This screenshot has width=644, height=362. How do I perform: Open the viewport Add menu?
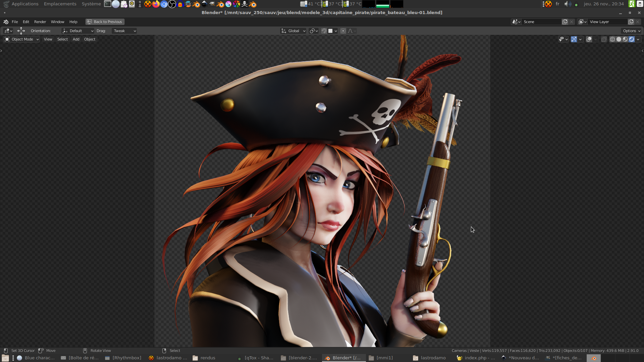[76, 39]
